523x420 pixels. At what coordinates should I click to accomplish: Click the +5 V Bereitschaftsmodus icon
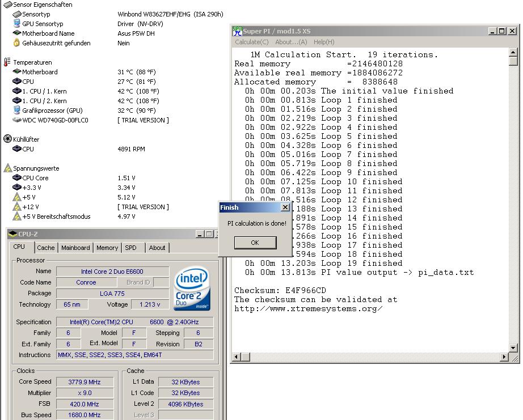[17, 217]
